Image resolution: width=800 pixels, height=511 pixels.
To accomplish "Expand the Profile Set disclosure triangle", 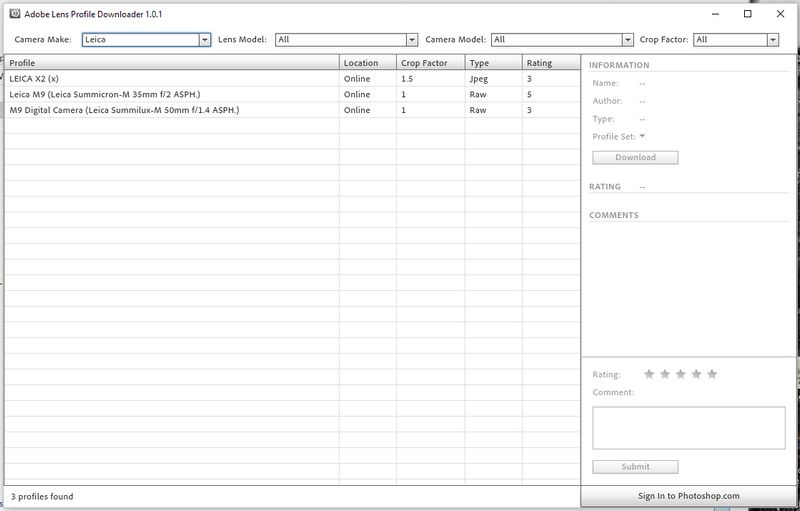I will (x=642, y=136).
